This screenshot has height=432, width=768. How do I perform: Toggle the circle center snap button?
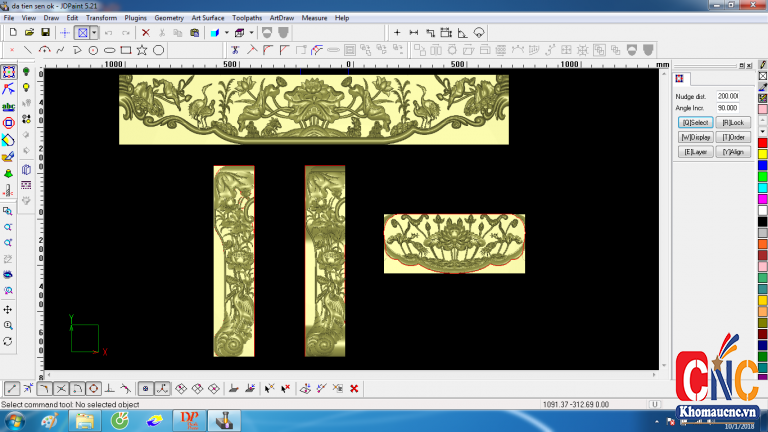tap(93, 388)
